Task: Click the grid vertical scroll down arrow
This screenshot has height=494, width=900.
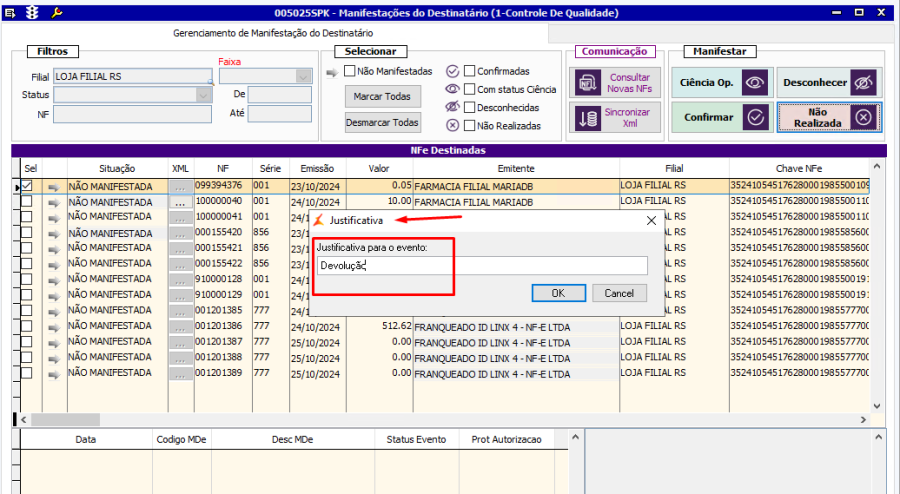Action: tap(877, 406)
